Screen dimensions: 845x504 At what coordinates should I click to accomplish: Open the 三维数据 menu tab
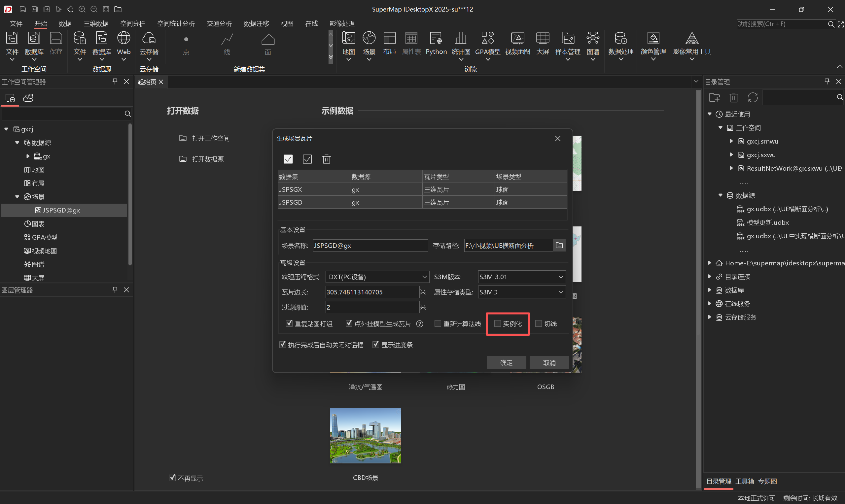pos(96,23)
